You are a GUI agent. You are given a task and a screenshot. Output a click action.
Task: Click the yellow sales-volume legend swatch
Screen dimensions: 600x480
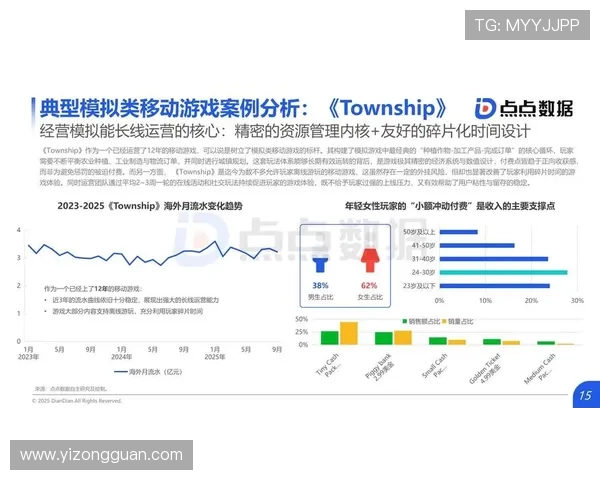(444, 322)
